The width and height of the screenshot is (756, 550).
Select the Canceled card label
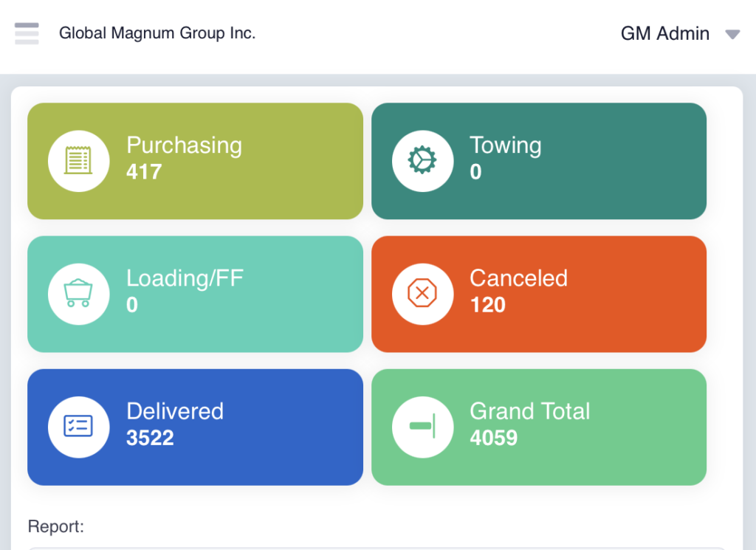[x=518, y=278]
